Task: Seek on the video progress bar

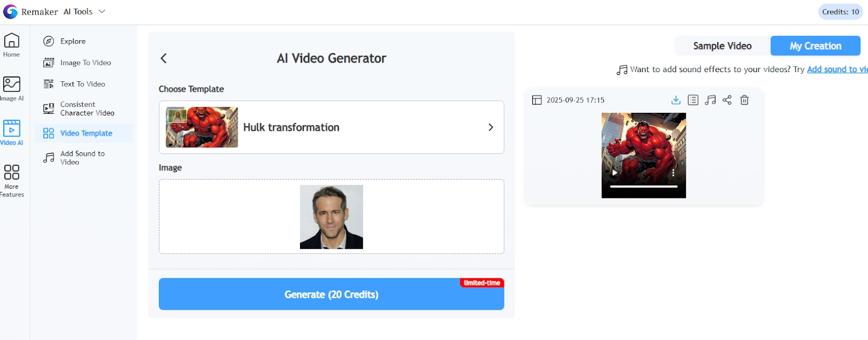Action: [643, 187]
